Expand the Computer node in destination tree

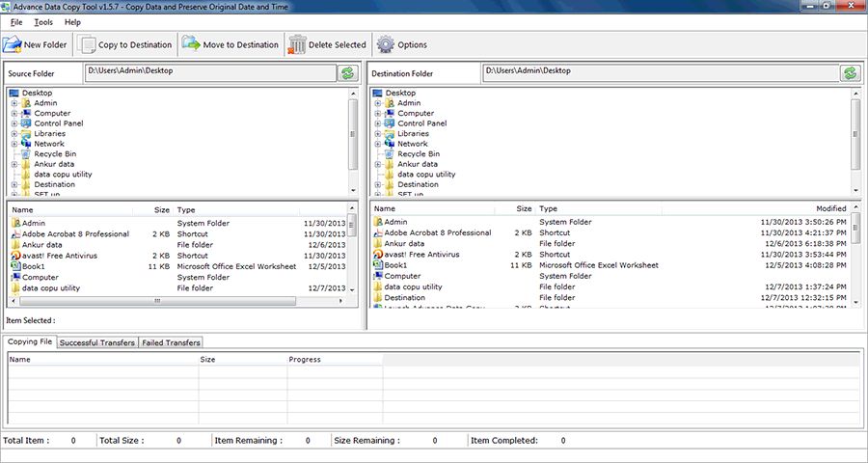379,114
